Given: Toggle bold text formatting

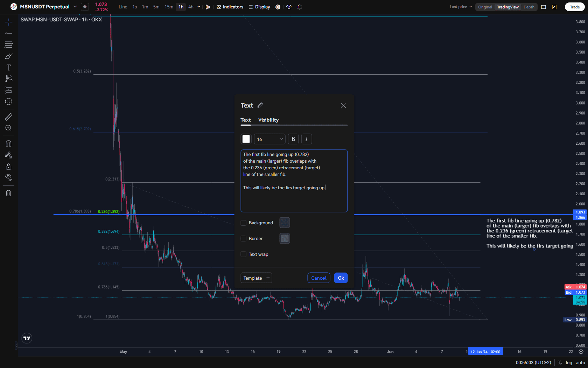Looking at the screenshot, I should [293, 139].
